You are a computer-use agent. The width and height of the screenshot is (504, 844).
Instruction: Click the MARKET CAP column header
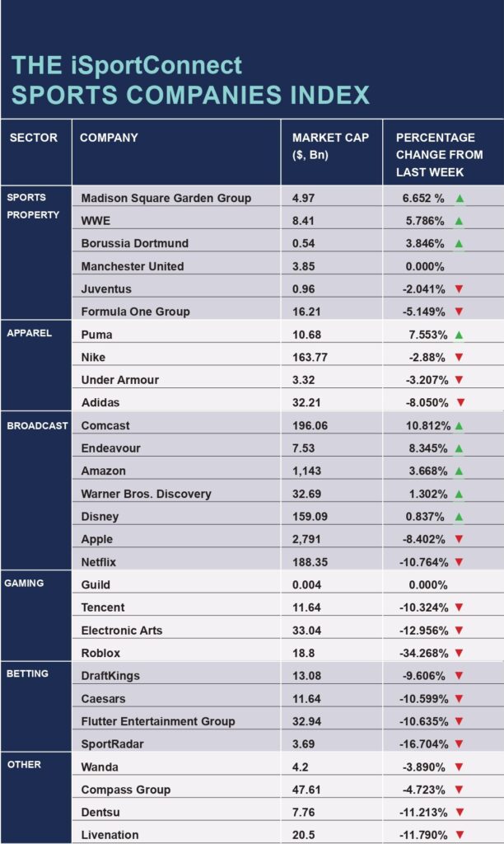(x=330, y=146)
